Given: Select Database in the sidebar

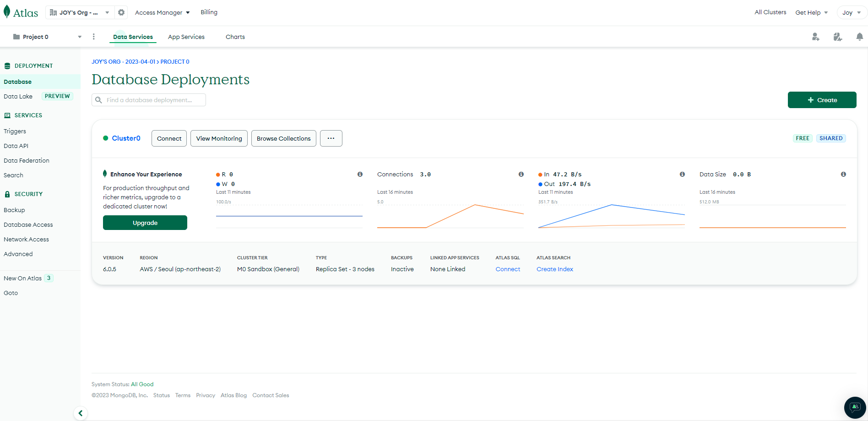Looking at the screenshot, I should pos(40,82).
